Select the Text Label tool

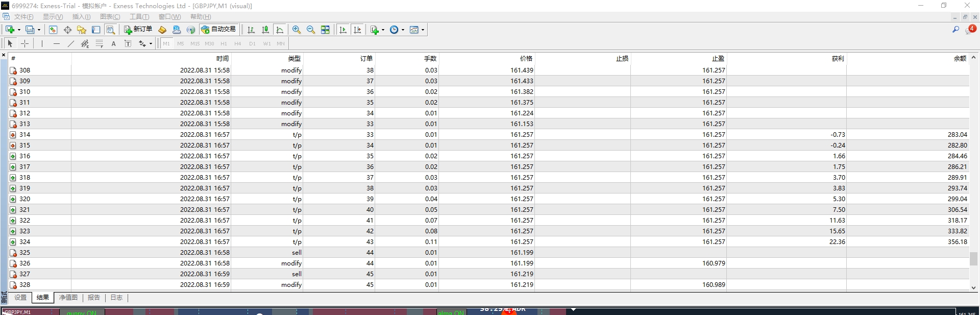(128, 43)
